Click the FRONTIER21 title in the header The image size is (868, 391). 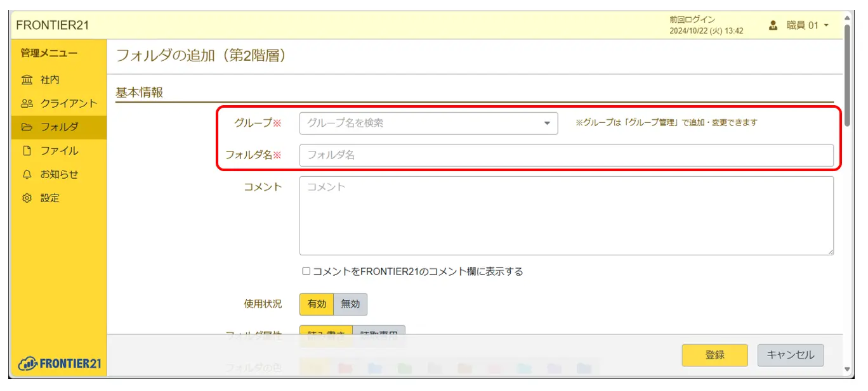pos(53,25)
